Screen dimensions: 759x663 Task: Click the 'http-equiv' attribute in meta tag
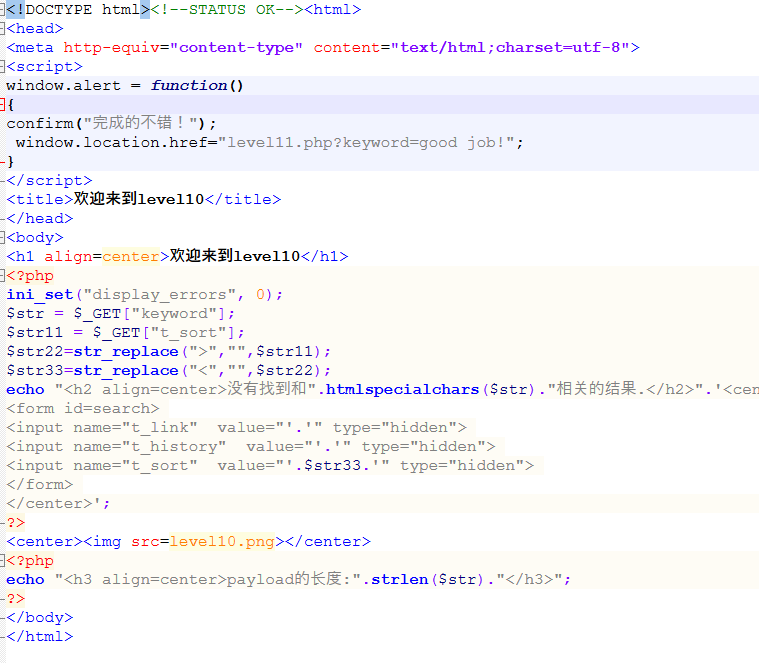pyautogui.click(x=111, y=47)
